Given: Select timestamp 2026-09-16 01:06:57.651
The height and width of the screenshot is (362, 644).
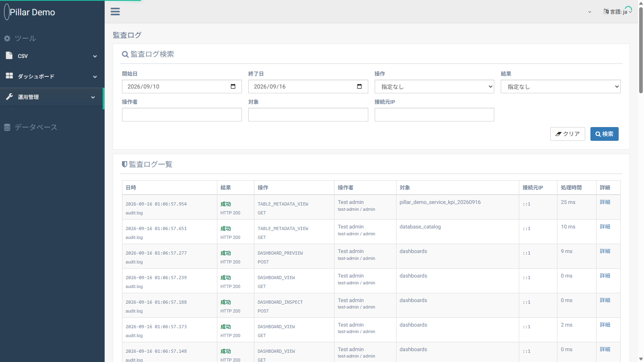Looking at the screenshot, I should click(x=156, y=228).
